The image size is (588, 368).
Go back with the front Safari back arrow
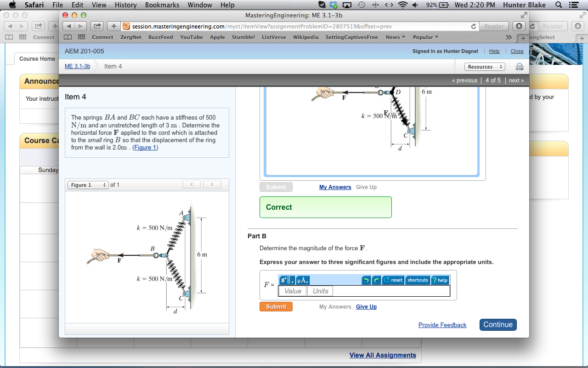[68, 26]
